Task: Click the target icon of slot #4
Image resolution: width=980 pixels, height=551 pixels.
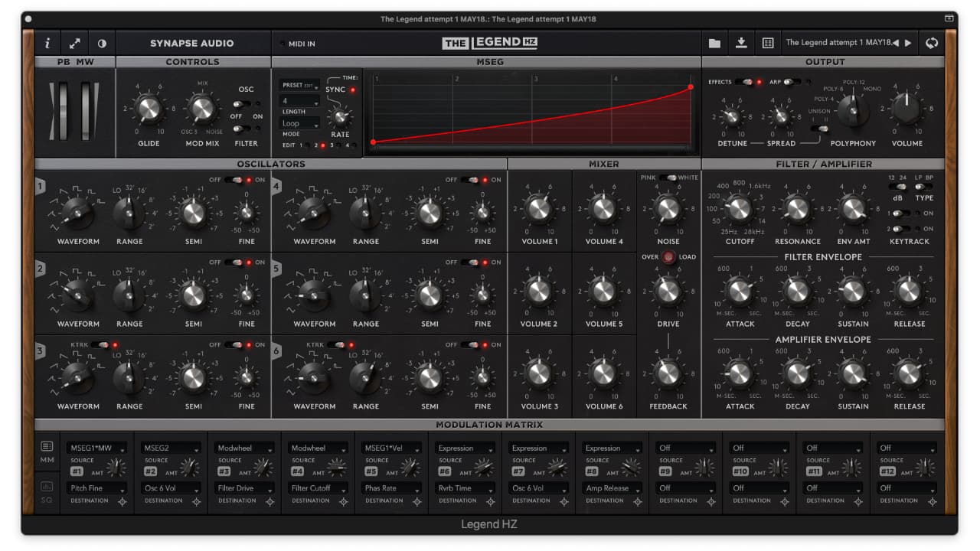Action: click(343, 502)
